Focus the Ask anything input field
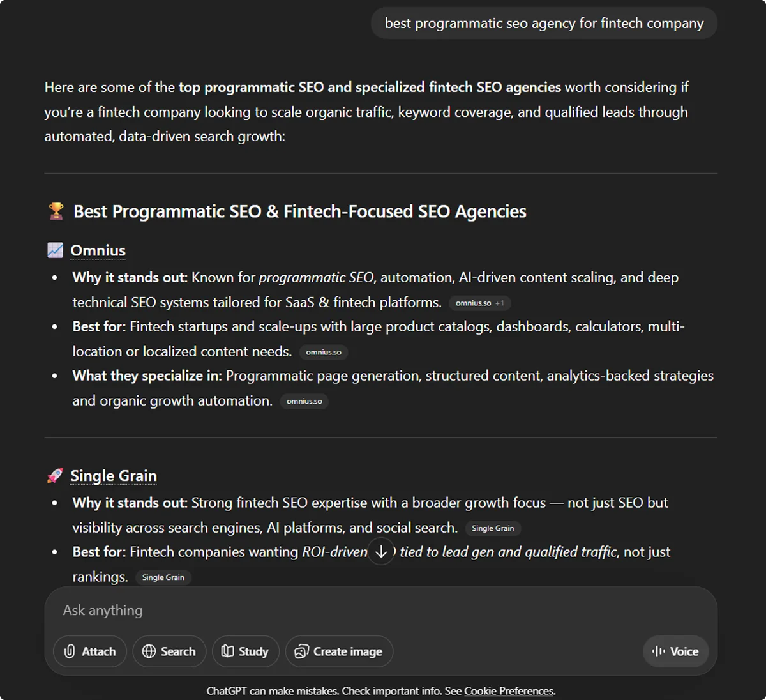766x700 pixels. coord(357,611)
